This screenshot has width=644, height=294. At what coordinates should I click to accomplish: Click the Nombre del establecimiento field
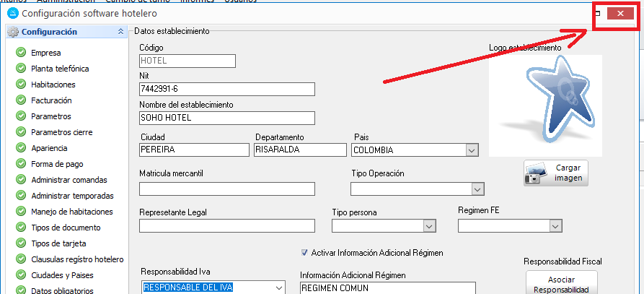(x=226, y=118)
